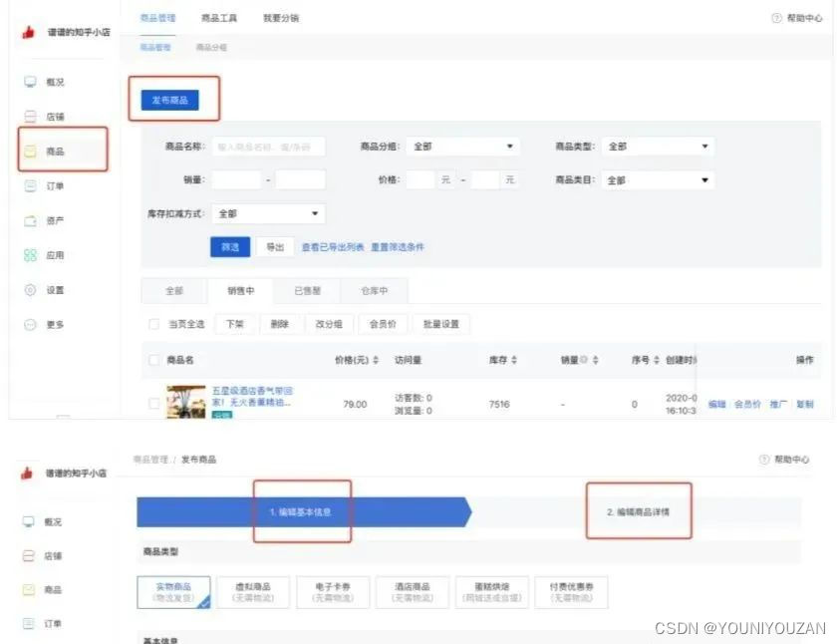Open the 商品类目 dropdown
Image resolution: width=840 pixels, height=644 pixels.
click(x=658, y=180)
